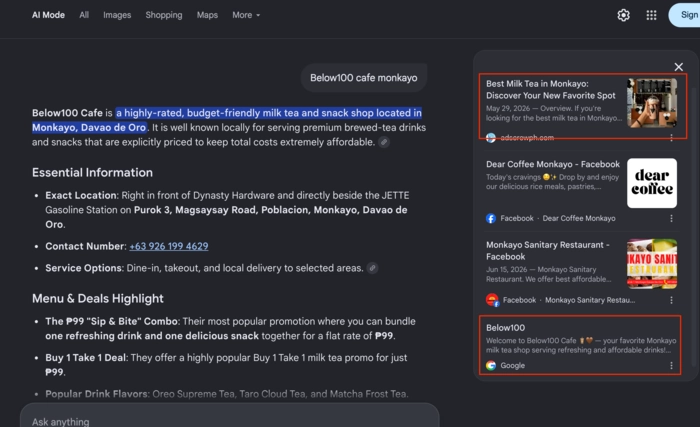
Task: Open Dear Coffee Monkayo - Facebook result
Action: pos(553,164)
